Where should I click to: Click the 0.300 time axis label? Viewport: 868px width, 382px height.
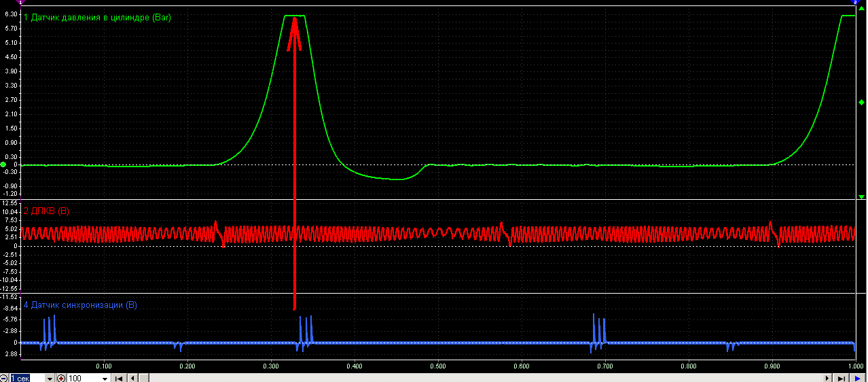click(271, 366)
